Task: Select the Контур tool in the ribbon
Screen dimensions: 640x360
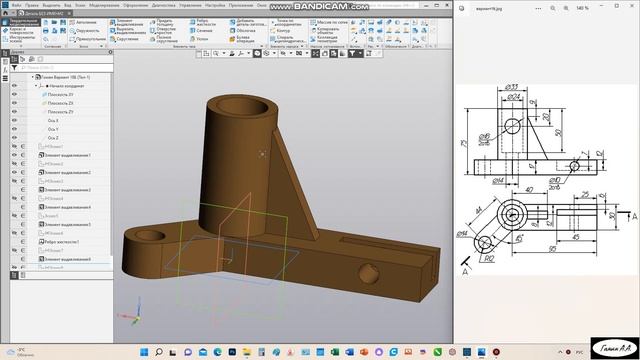Action: click(x=280, y=31)
